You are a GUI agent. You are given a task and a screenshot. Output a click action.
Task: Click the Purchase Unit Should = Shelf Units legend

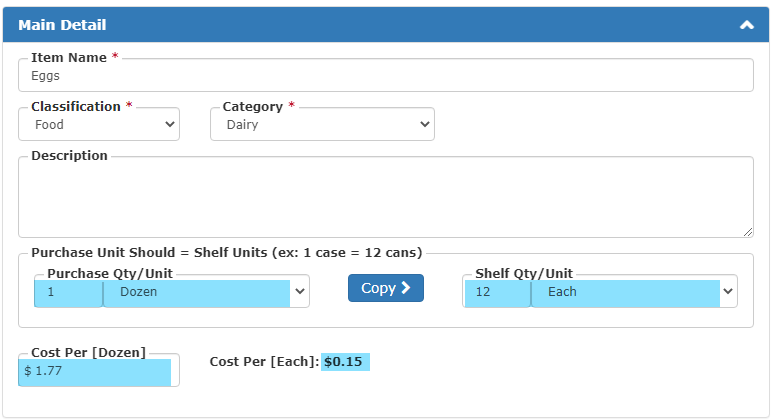[227, 253]
